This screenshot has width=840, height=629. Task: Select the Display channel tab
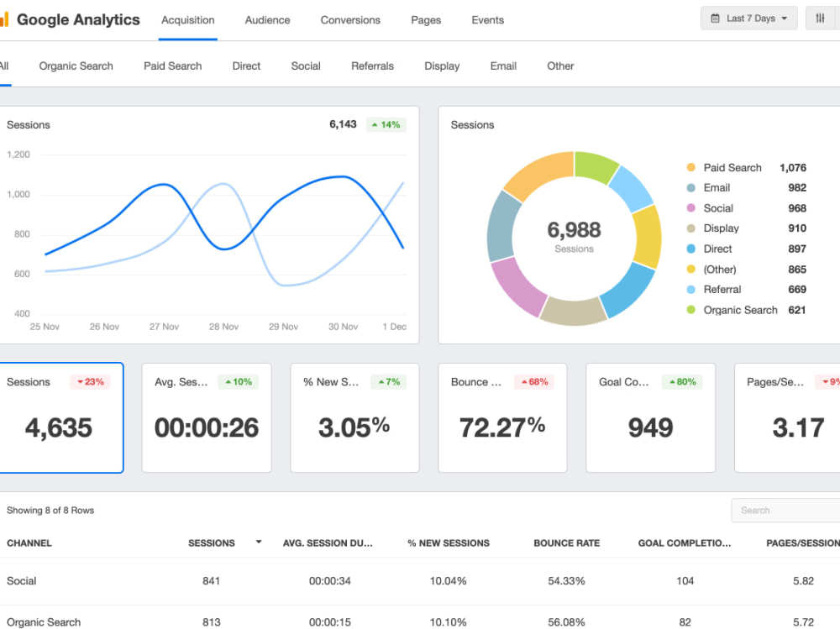pyautogui.click(x=442, y=66)
